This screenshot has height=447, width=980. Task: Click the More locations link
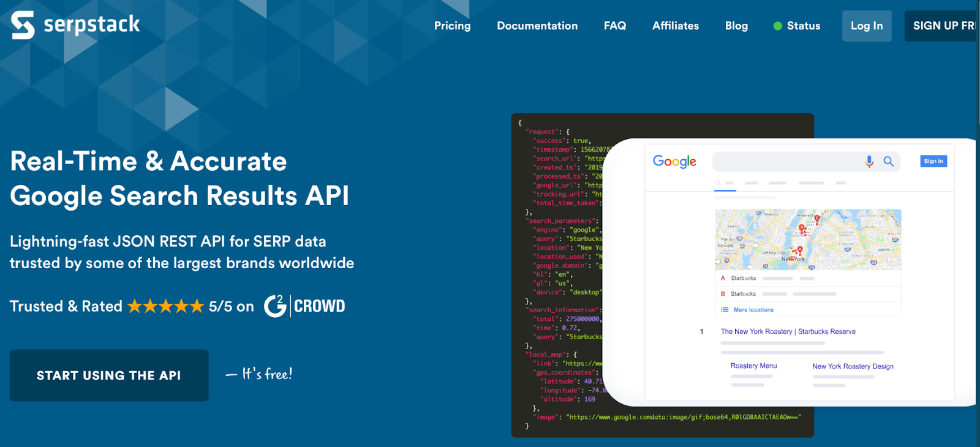[x=753, y=310]
